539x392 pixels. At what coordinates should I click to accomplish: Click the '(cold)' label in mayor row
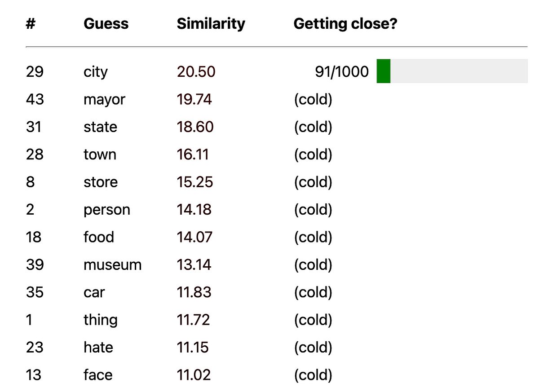tap(313, 99)
